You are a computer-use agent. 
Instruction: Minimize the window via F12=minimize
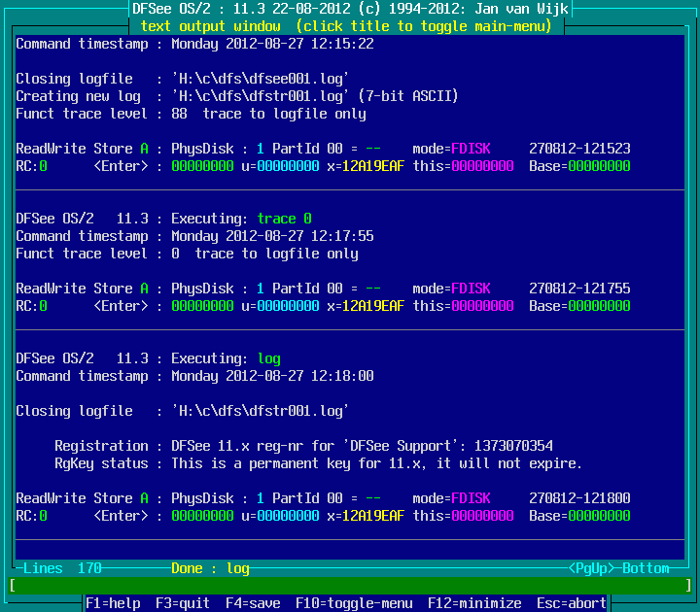point(471,603)
